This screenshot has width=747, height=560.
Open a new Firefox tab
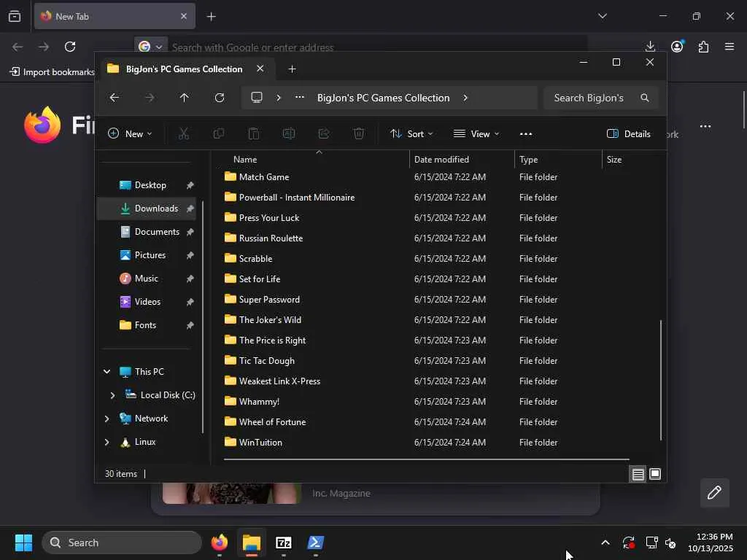[x=211, y=16]
